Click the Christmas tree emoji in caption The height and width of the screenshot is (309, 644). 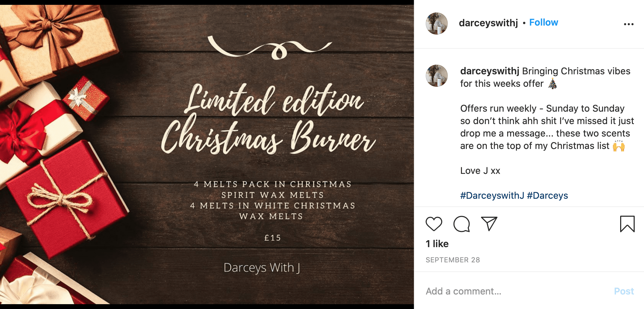click(553, 84)
